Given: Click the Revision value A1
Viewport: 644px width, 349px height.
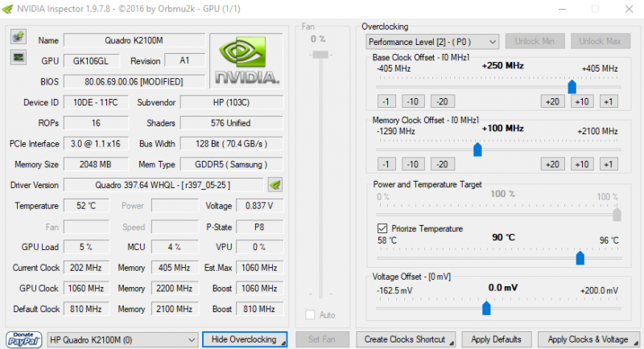Looking at the screenshot, I should 184,60.
